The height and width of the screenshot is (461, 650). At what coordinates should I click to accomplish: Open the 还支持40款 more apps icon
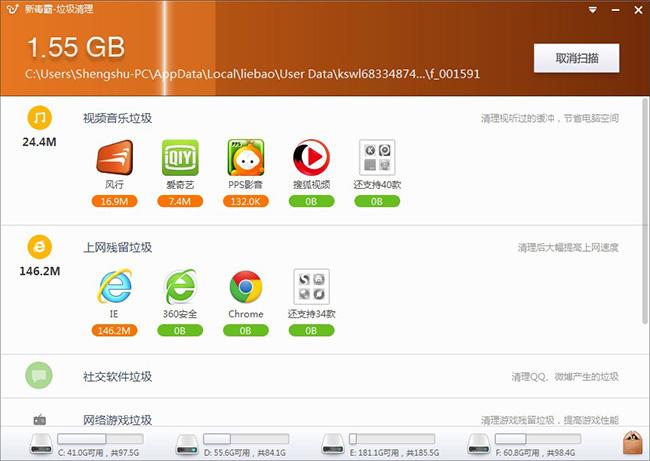[x=377, y=158]
